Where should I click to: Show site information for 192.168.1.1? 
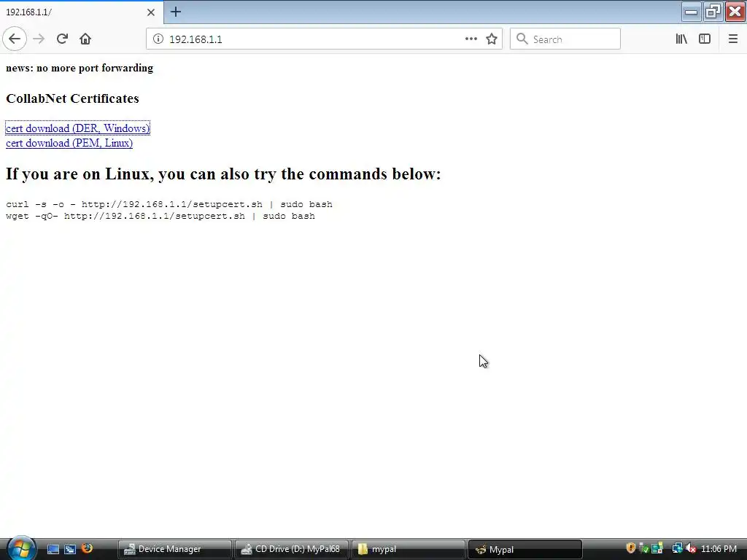tap(158, 39)
